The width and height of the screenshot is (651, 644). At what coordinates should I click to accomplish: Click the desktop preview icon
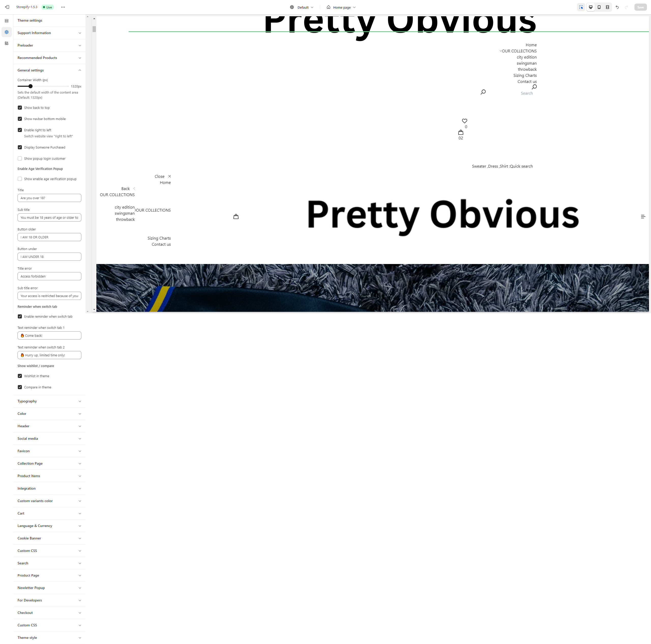pos(591,7)
